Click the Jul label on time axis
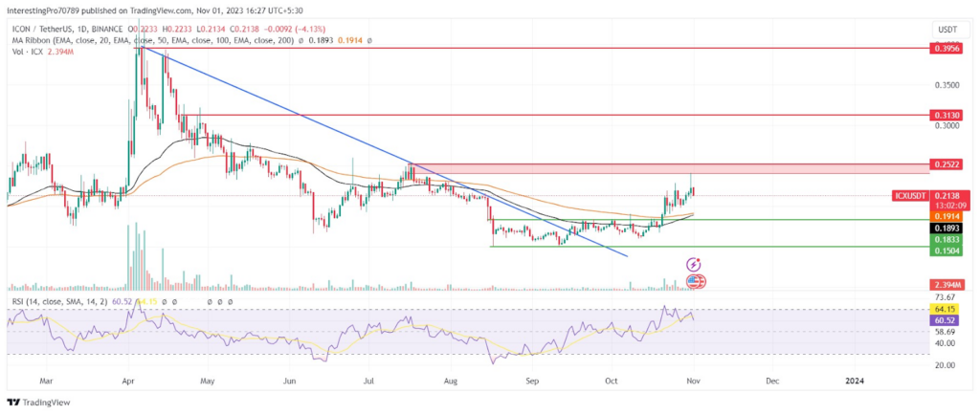Screen dimensions: 980x414 tap(368, 380)
